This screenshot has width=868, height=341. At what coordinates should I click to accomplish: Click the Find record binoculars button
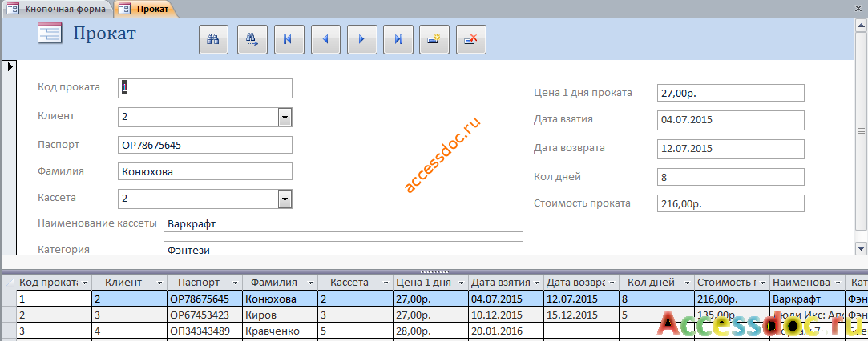click(x=214, y=39)
